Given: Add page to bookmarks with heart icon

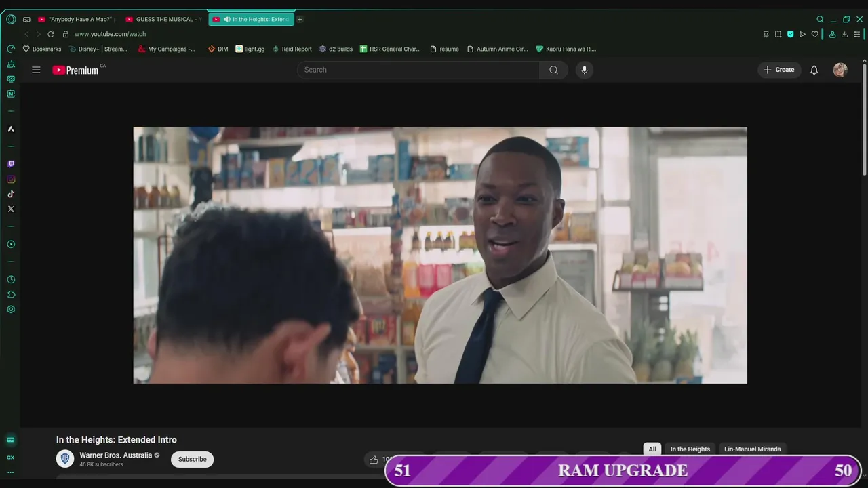Looking at the screenshot, I should (x=814, y=34).
